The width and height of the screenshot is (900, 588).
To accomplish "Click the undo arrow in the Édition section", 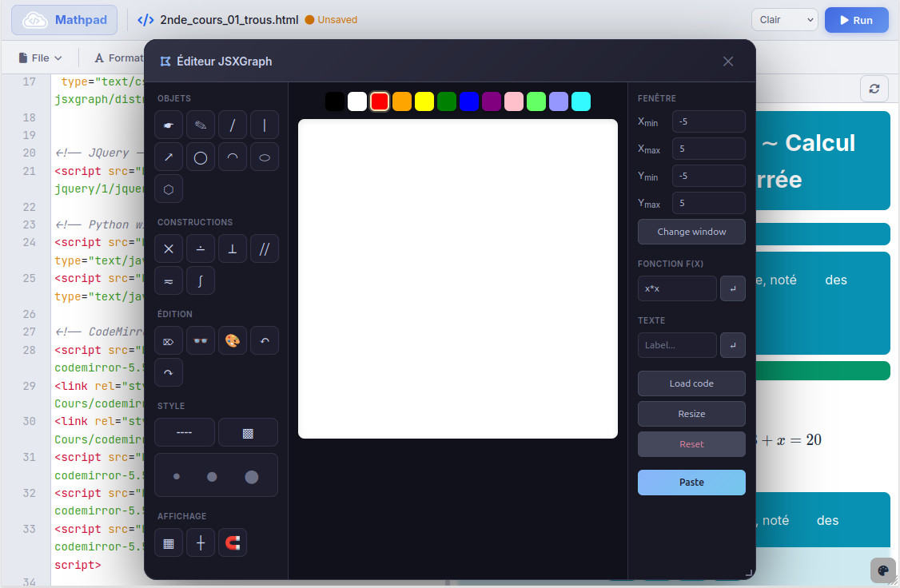I will pos(264,340).
